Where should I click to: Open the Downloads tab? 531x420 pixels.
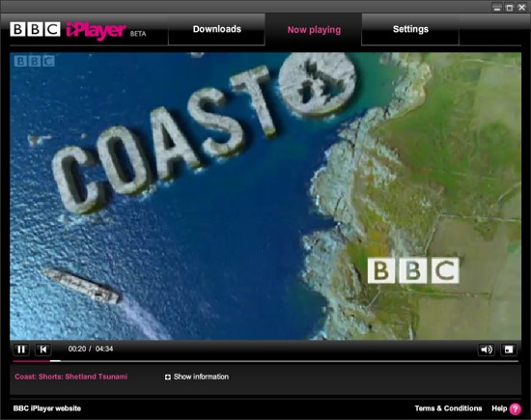pyautogui.click(x=216, y=29)
